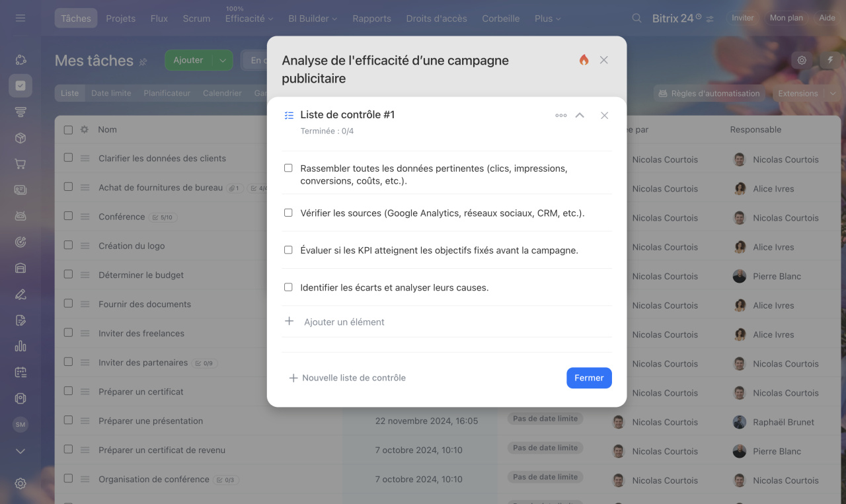Viewport: 846px width, 504px height.
Task: Open the 'Organisation de conférence' task
Action: 154,479
